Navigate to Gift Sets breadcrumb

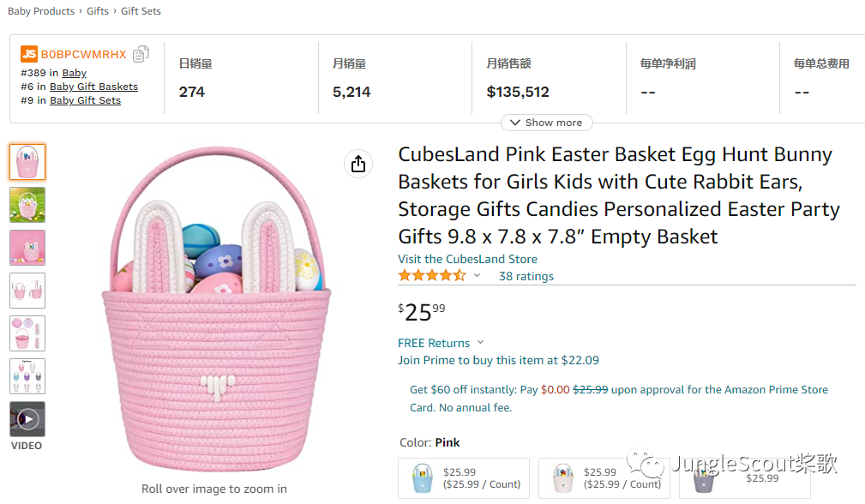coord(141,11)
